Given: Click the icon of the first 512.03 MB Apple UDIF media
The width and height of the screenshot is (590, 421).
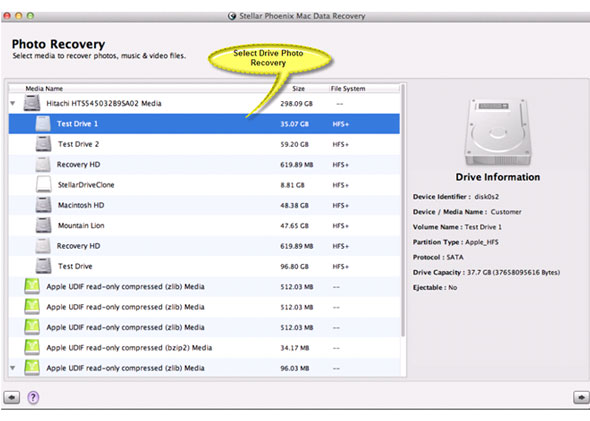Looking at the screenshot, I should (x=32, y=286).
